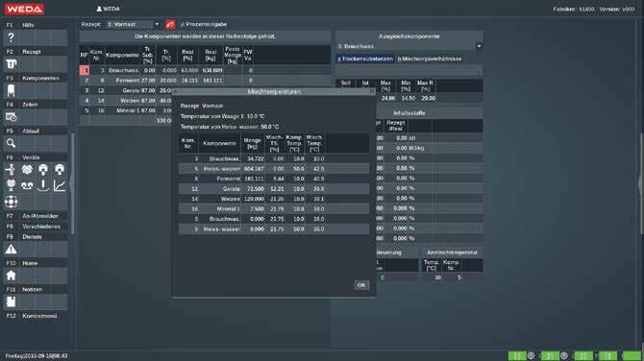Click Ferment row in recipe table

205,81
